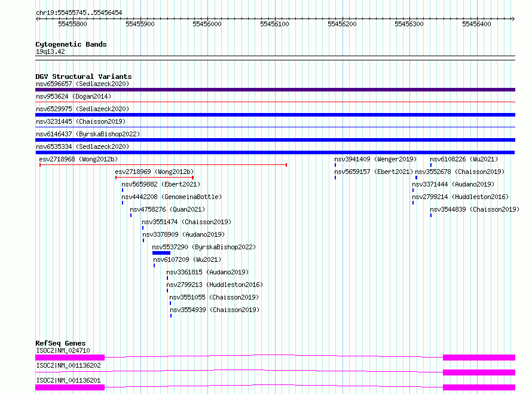Screen dimensions: 532x394
Task: Select the thick blue nsv6529975 bar
Action: (x=275, y=115)
